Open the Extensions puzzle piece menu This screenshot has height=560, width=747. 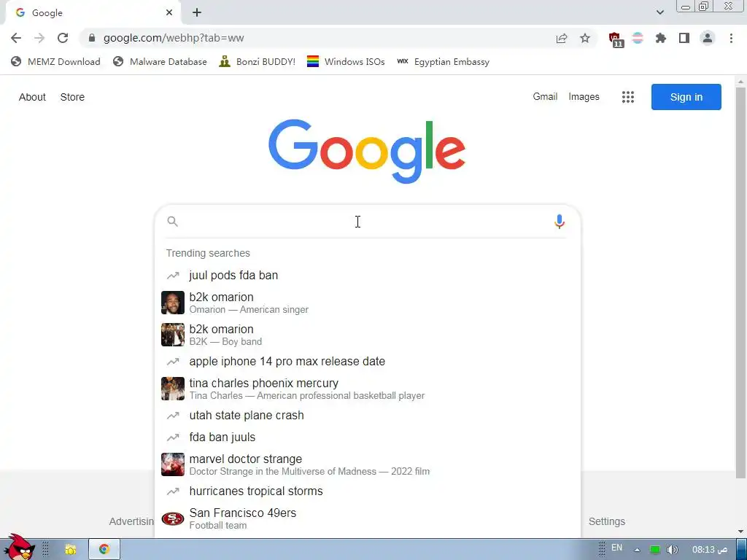coord(661,38)
